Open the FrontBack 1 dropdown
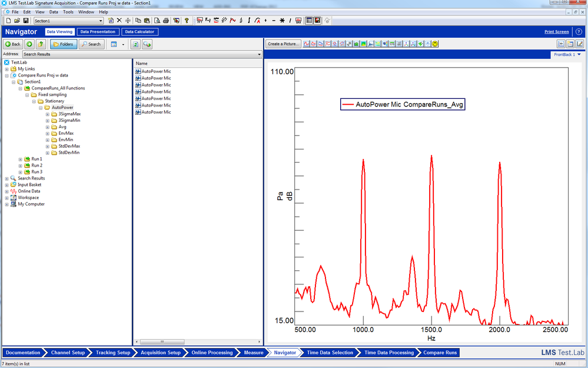Screen dimensions: 588x368 579,54
